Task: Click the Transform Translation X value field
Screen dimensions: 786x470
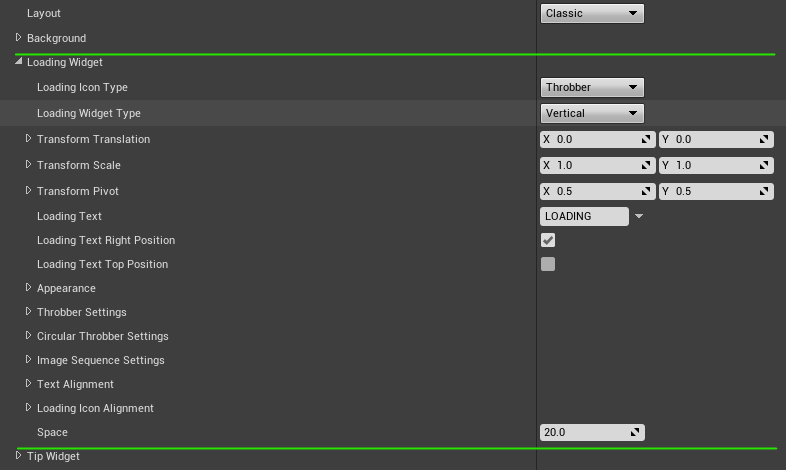Action: 598,139
